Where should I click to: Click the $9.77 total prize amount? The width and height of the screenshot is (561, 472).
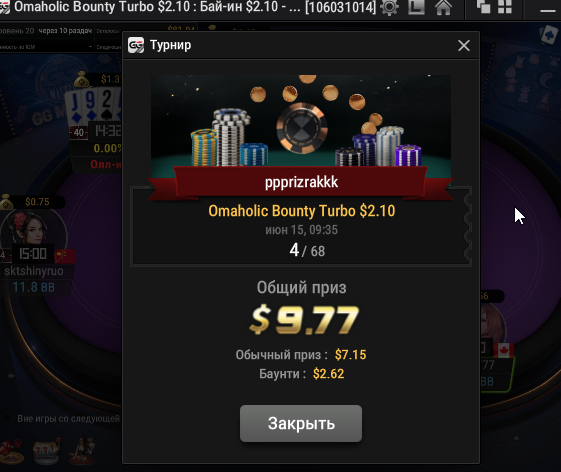[x=304, y=320]
